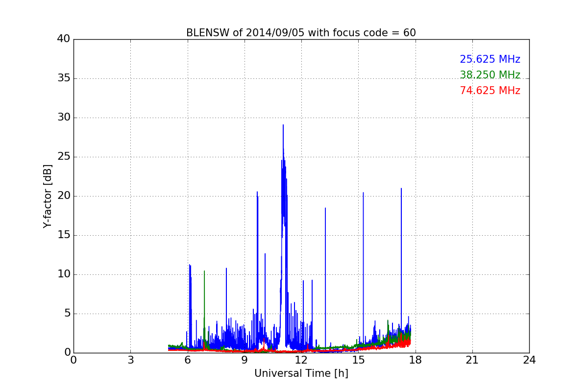The width and height of the screenshot is (588, 392).
Task: Click the 'Universal Time [h]' axis label
Action: pyautogui.click(x=301, y=373)
